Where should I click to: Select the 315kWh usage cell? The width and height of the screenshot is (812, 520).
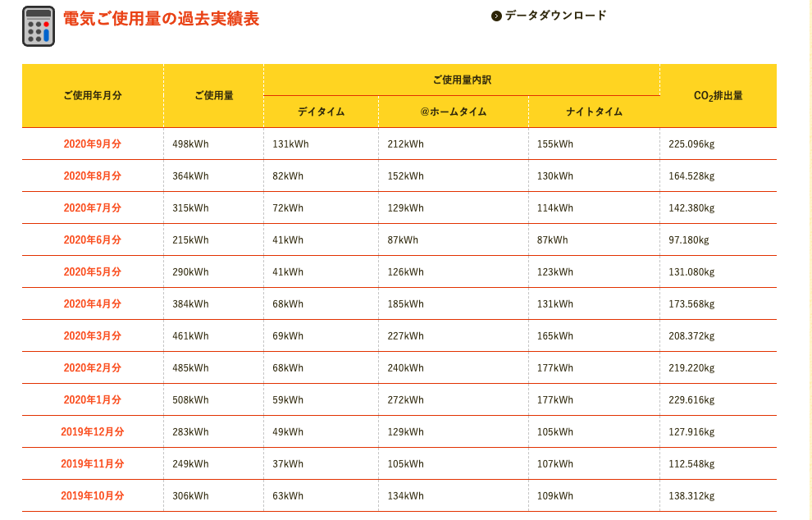click(214, 208)
